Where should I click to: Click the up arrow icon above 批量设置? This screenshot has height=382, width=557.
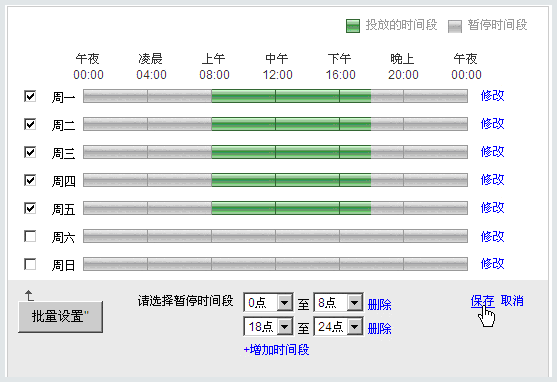coord(29,295)
